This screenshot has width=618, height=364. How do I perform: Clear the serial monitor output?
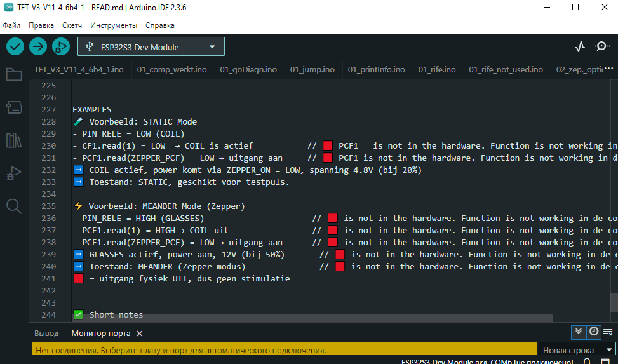[x=608, y=332]
